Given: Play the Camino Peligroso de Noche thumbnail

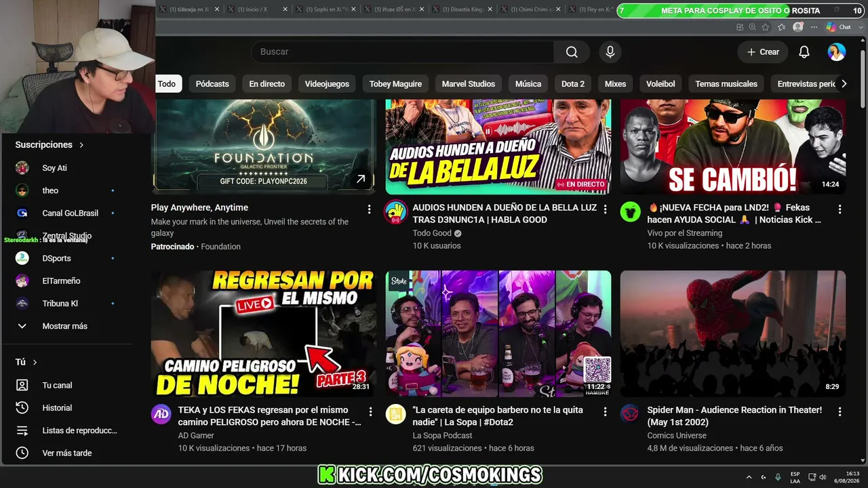Looking at the screenshot, I should pos(264,334).
